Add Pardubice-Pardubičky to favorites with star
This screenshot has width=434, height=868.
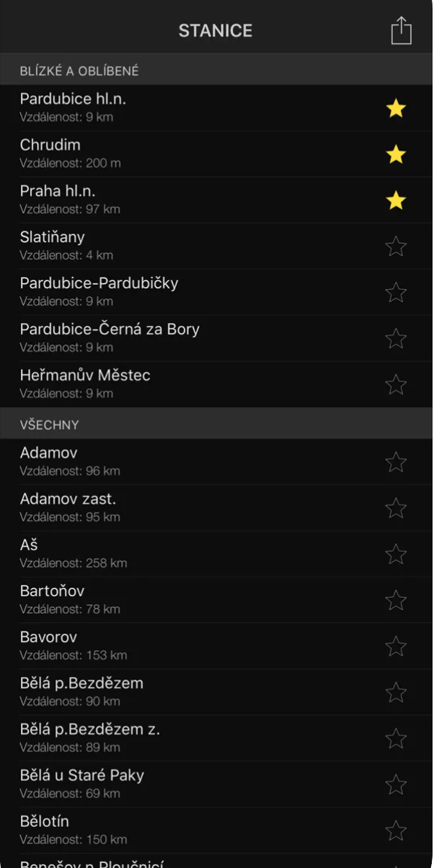[x=396, y=293]
